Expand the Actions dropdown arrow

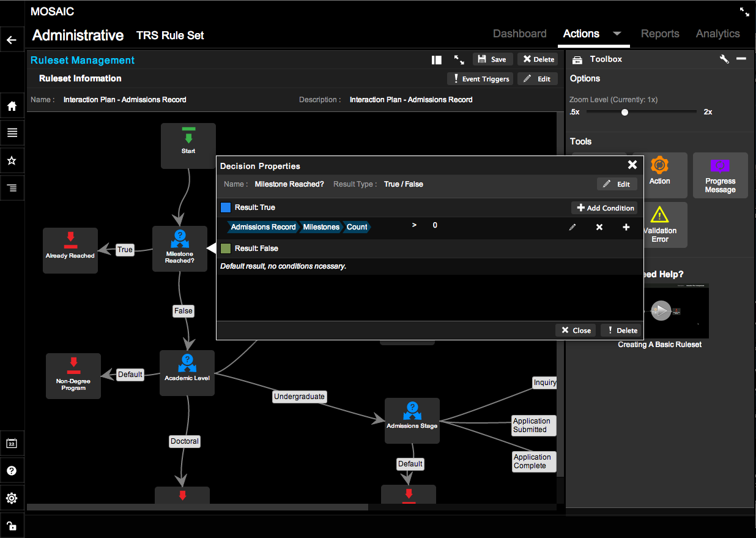click(x=617, y=34)
